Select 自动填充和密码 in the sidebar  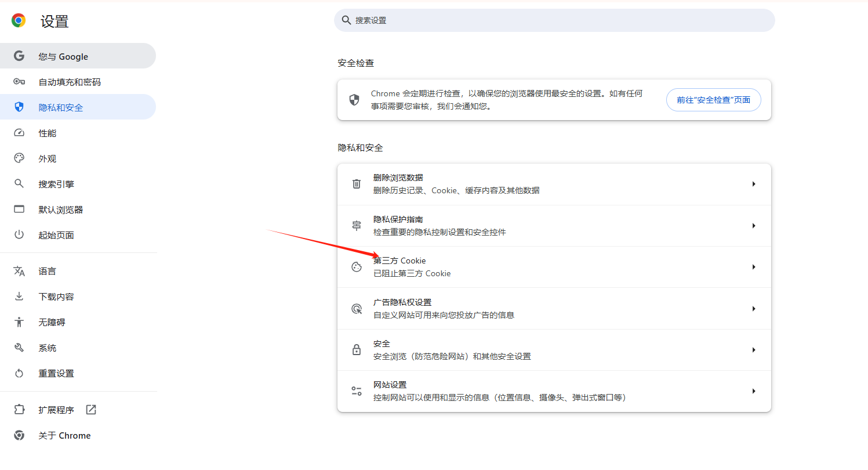[x=78, y=82]
